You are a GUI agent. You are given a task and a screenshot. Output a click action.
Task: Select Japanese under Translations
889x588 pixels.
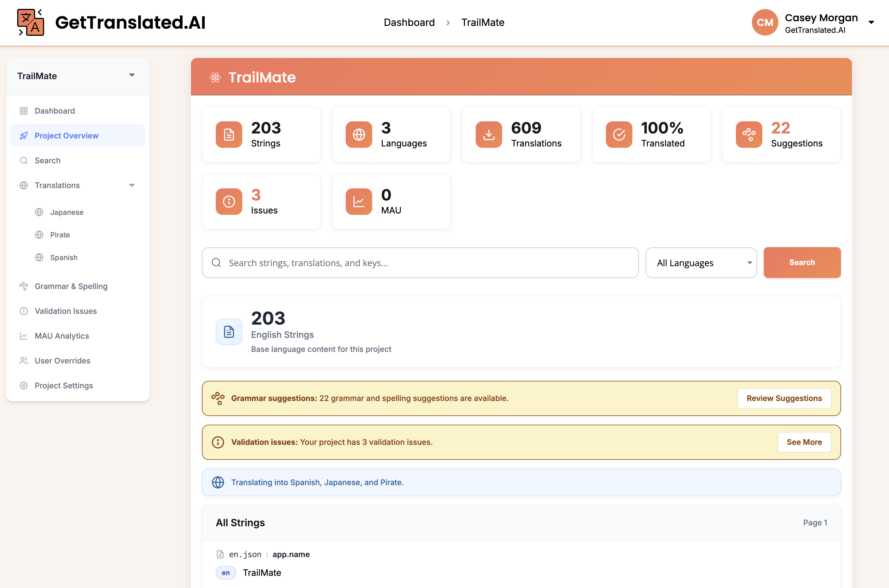pyautogui.click(x=66, y=212)
